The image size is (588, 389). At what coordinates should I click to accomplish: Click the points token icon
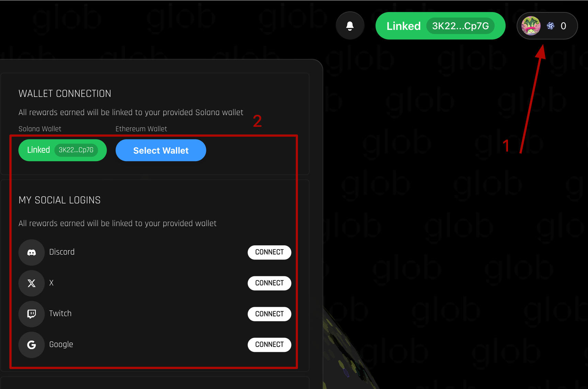pos(551,26)
